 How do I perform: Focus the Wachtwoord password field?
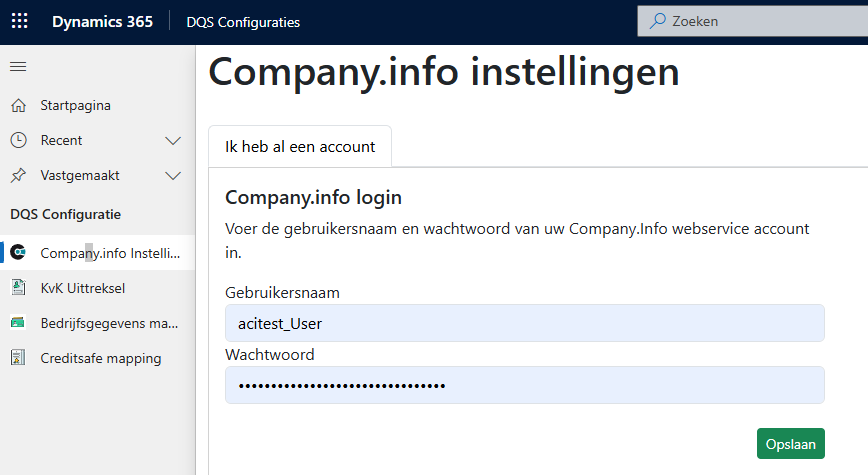point(525,385)
